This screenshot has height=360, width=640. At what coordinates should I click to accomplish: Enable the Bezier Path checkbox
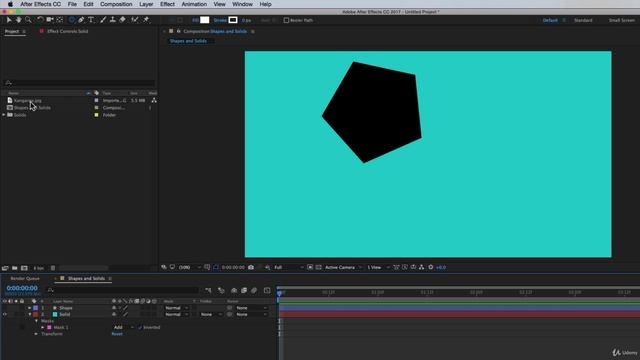pyautogui.click(x=286, y=20)
